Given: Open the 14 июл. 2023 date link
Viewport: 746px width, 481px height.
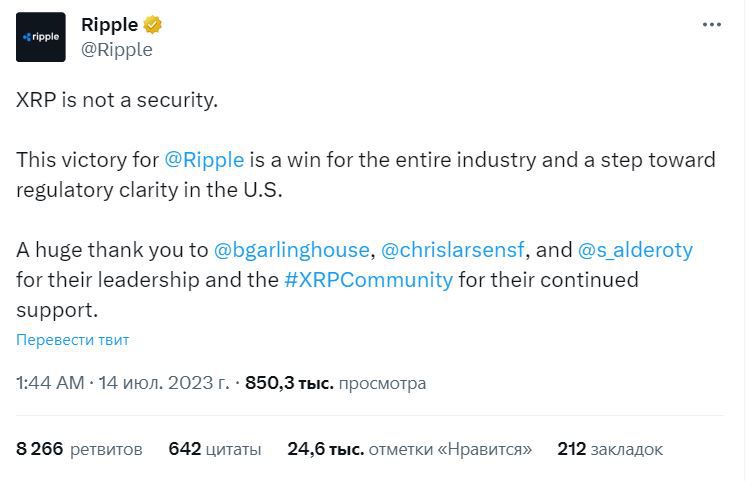Looking at the screenshot, I should pyautogui.click(x=164, y=383).
